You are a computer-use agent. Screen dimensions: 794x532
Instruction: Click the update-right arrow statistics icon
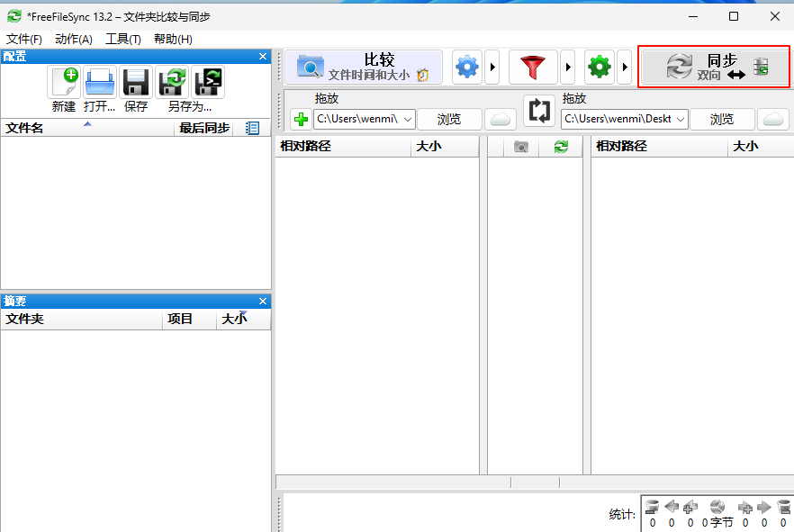(764, 507)
